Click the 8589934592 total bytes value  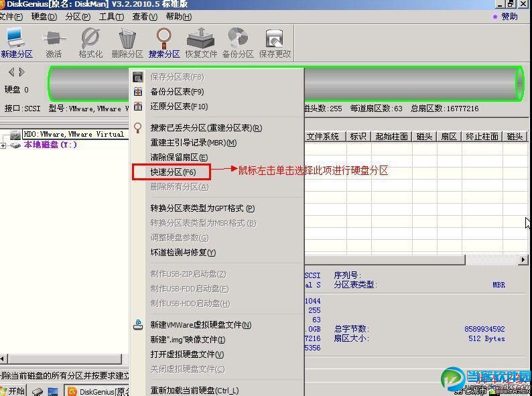pos(484,329)
